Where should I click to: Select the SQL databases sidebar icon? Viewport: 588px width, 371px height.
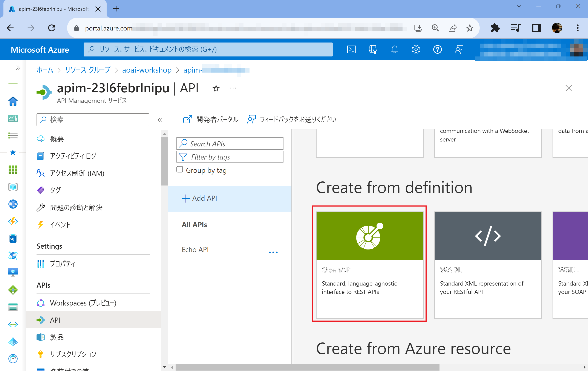point(13,239)
